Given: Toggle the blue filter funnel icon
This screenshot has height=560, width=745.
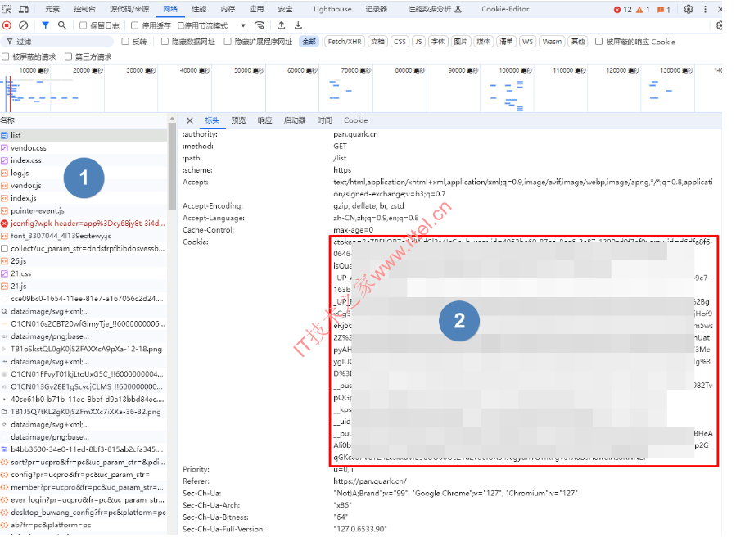Looking at the screenshot, I should [45, 25].
